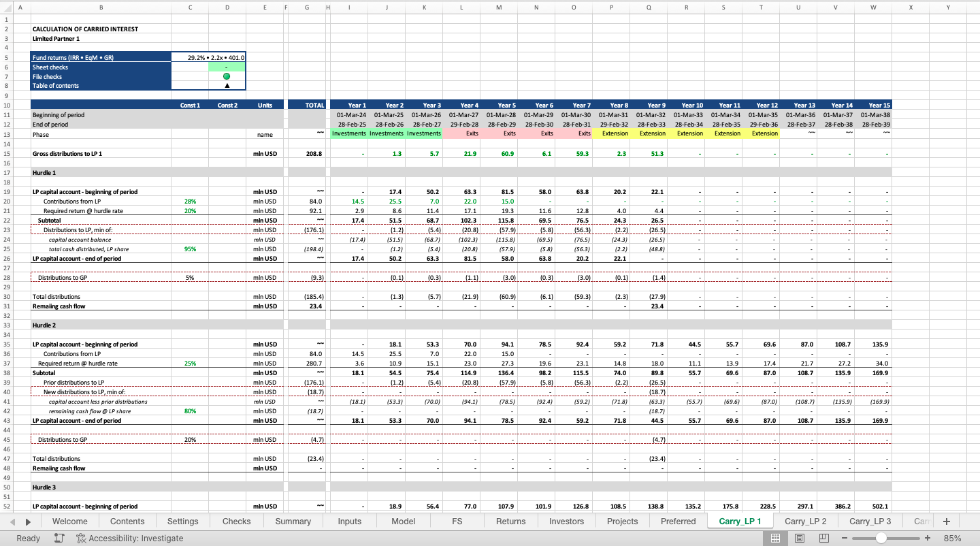Select the Carry_LP 2 tab
This screenshot has height=546, width=980.
[x=805, y=521]
